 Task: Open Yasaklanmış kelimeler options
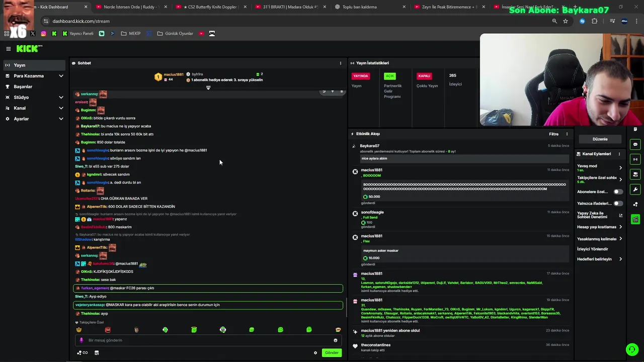(620, 239)
